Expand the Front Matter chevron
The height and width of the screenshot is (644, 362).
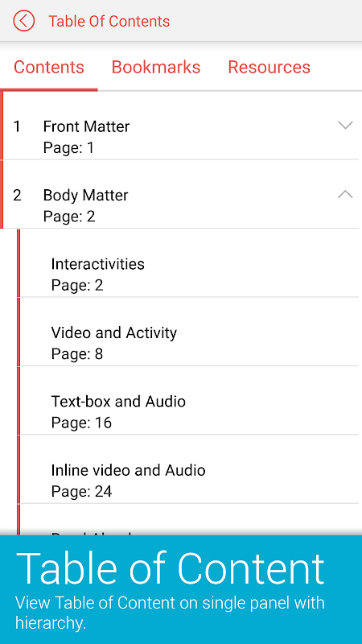(345, 126)
